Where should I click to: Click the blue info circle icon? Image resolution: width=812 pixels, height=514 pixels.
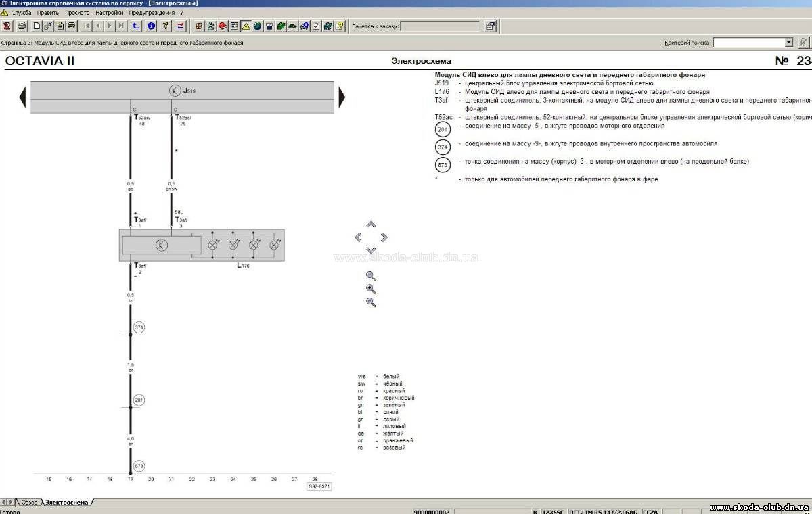pos(151,26)
